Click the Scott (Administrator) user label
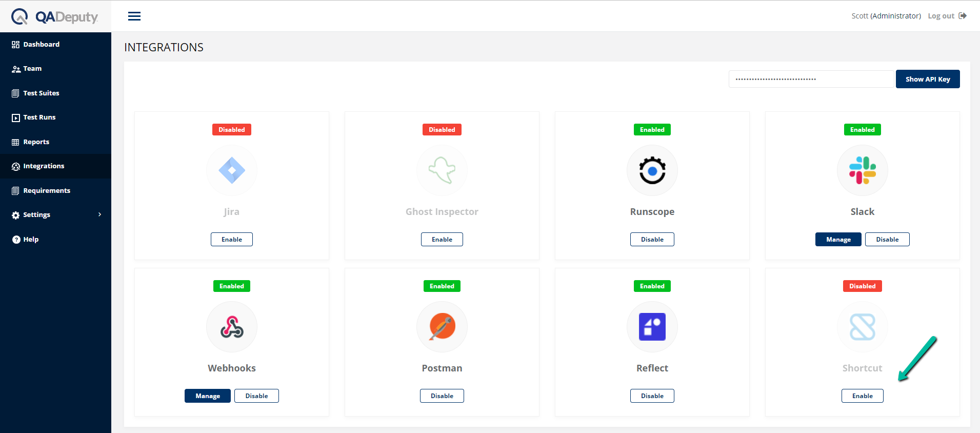Screen dimensions: 980x433 886,16
